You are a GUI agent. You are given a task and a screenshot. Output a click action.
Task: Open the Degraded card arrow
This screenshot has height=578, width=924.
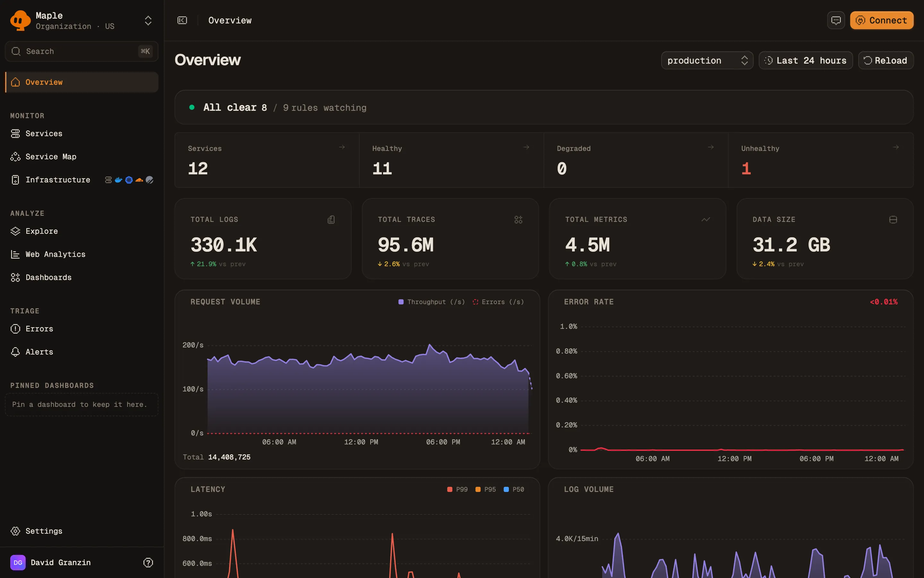[711, 147]
